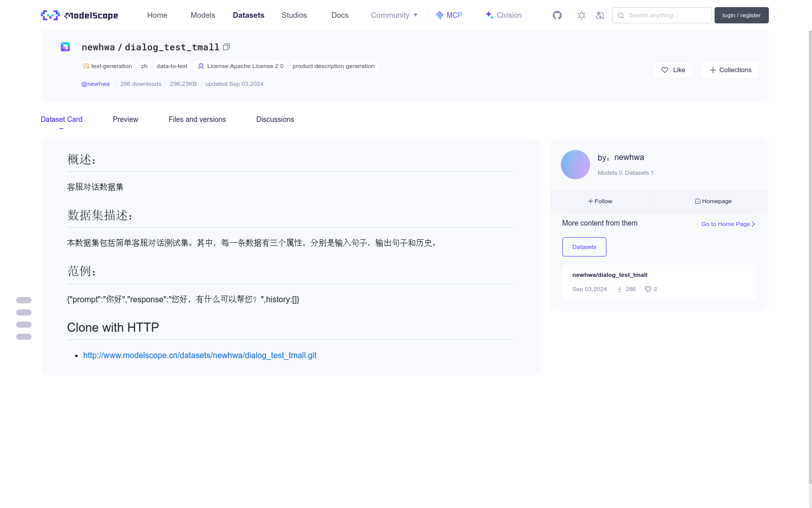Click the text-generation tag
The height and width of the screenshot is (508, 812).
pos(108,66)
